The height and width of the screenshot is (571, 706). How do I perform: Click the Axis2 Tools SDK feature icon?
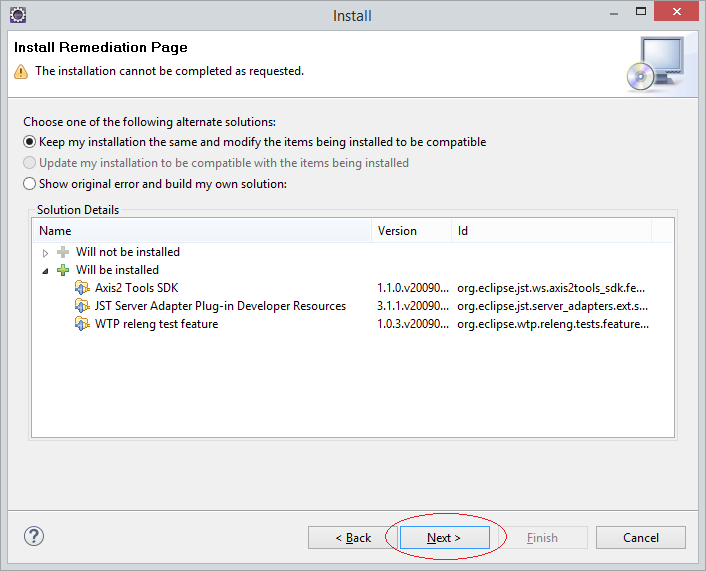tap(82, 288)
